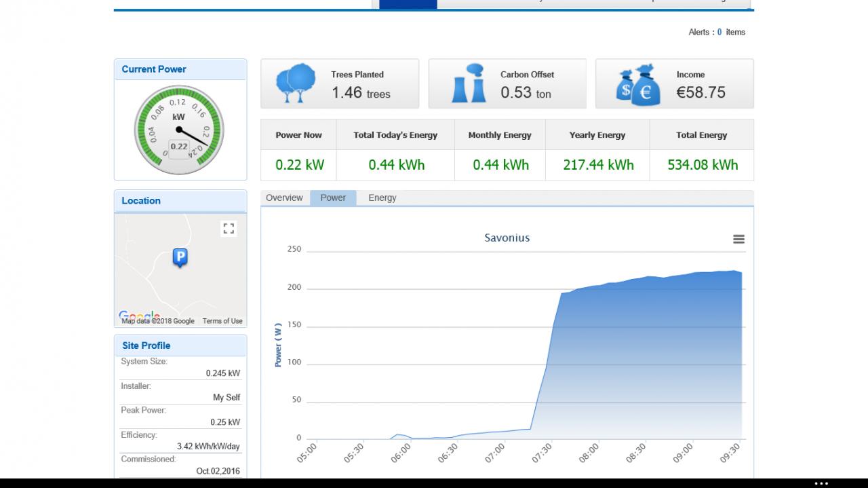Open the map Terms of Use link
This screenshot has height=488, width=868.
pyautogui.click(x=222, y=321)
